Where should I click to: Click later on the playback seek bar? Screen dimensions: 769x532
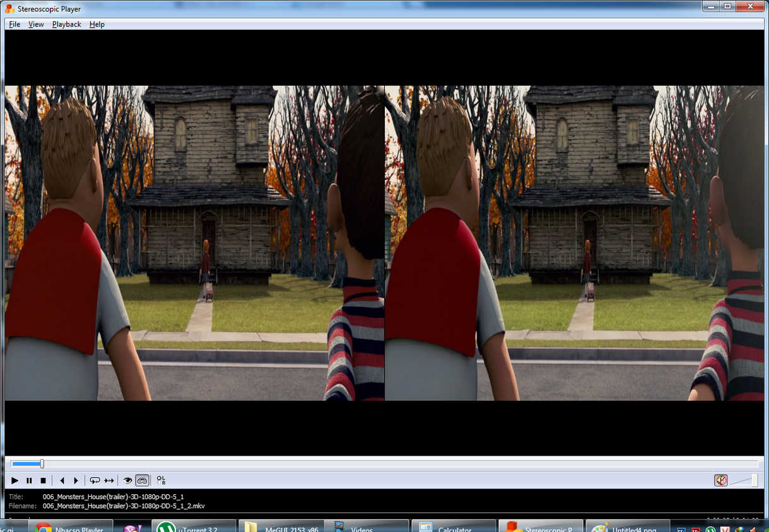tap(401, 464)
